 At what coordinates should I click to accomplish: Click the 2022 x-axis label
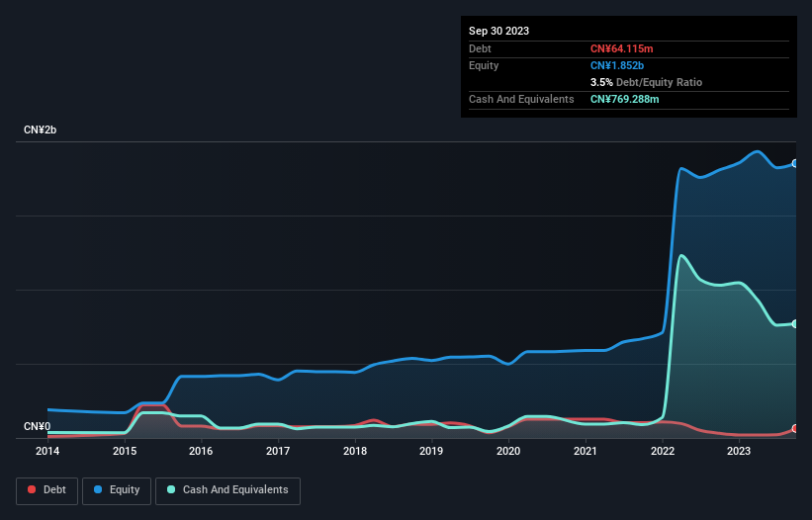(663, 451)
